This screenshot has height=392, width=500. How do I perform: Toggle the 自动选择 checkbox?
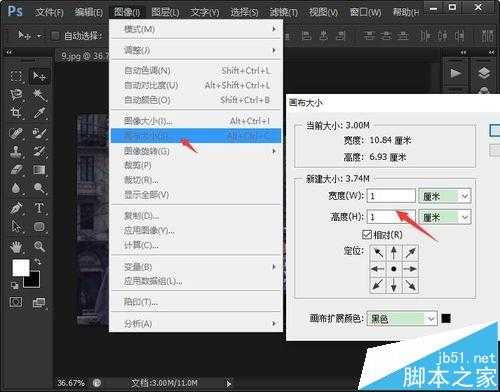pyautogui.click(x=55, y=35)
